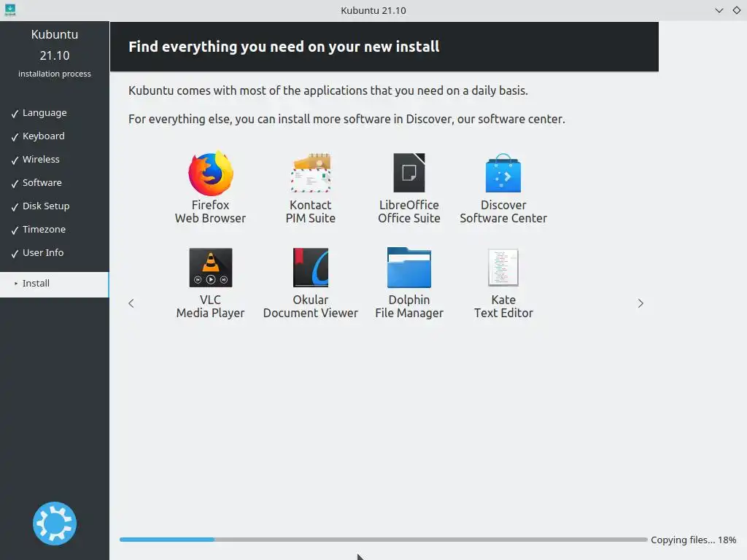747x560 pixels.
Task: Click the Okular Document Viewer icon
Action: coord(311,268)
